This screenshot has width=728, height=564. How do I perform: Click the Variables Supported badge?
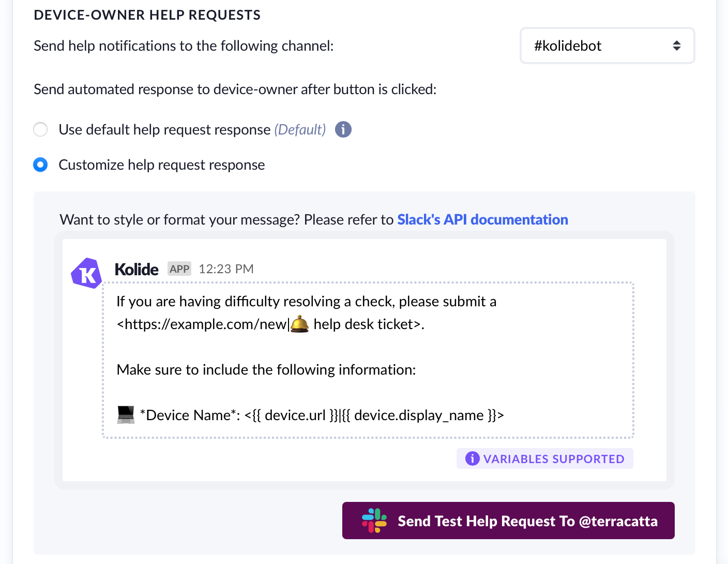pos(544,458)
